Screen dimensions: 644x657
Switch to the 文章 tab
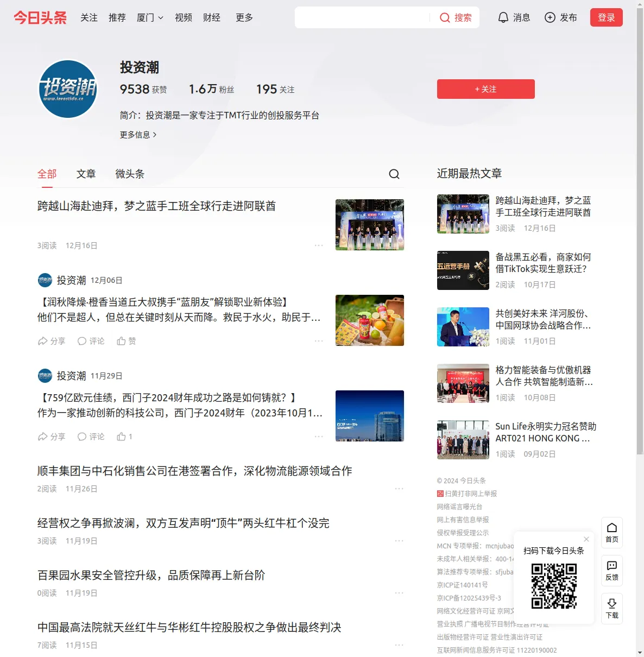tap(86, 174)
